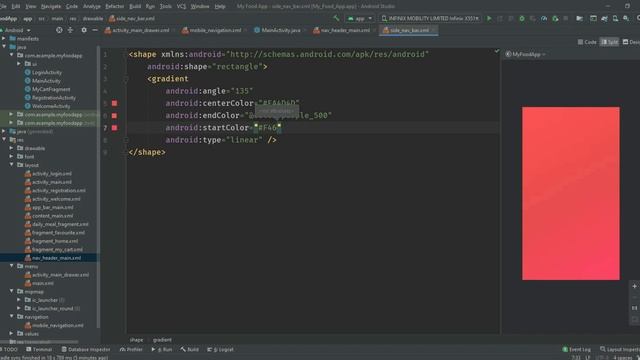Image resolution: width=640 pixels, height=360 pixels.
Task: Open the Logcat tool window
Action: 220,349
